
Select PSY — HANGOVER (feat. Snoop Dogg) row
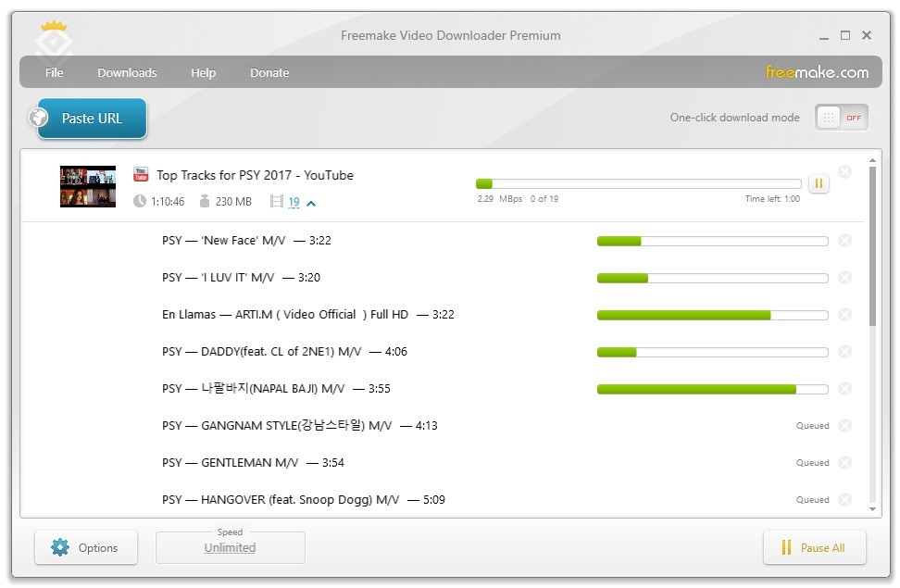point(442,500)
